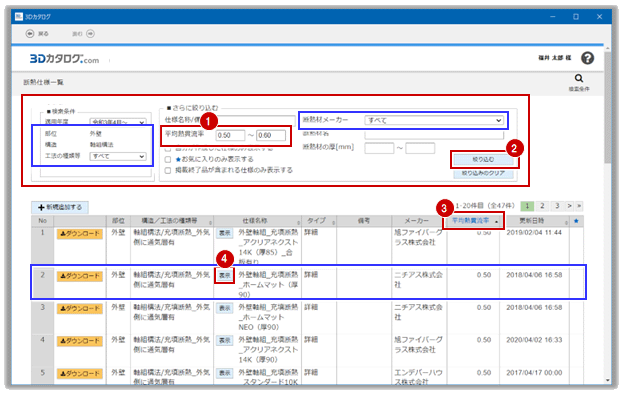This screenshot has width=623, height=394.
Task: Click date 2019/02/04 11:44 cell
Action: 534,233
